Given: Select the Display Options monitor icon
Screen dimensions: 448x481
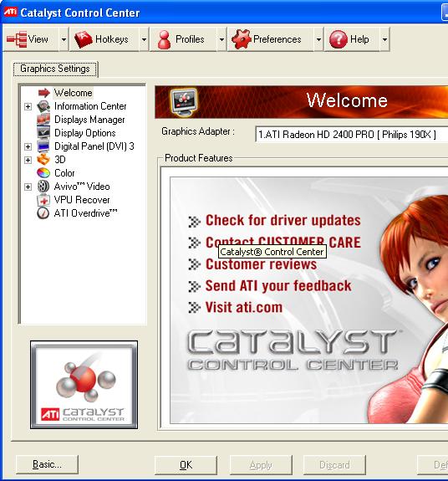Looking at the screenshot, I should (43, 133).
